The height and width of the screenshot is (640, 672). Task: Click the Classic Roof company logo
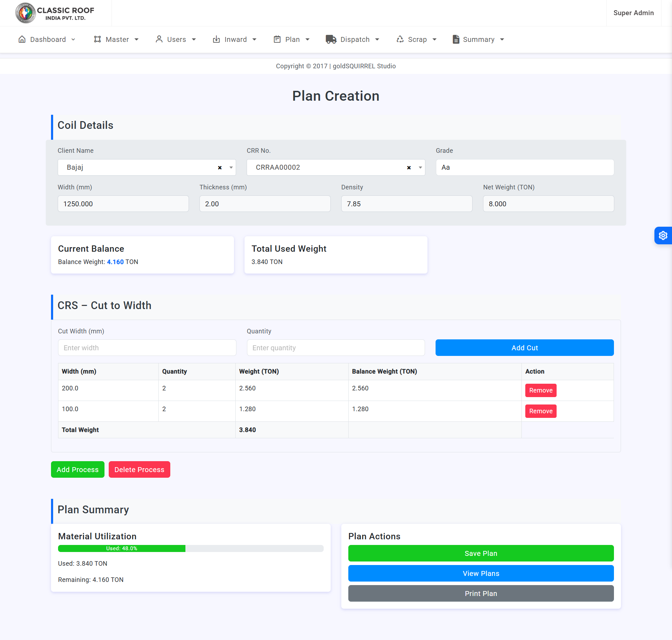click(55, 13)
